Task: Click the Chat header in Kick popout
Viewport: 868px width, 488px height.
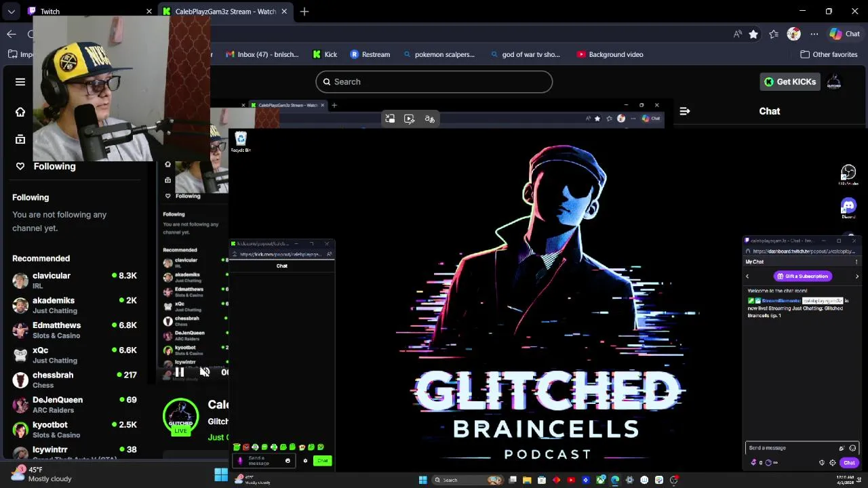Action: point(282,266)
